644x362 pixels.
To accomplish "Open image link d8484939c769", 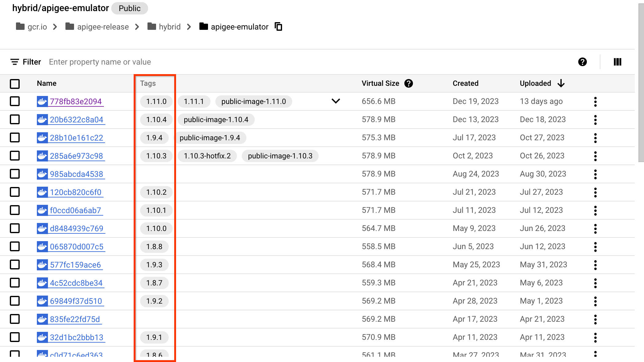I will [x=77, y=229].
